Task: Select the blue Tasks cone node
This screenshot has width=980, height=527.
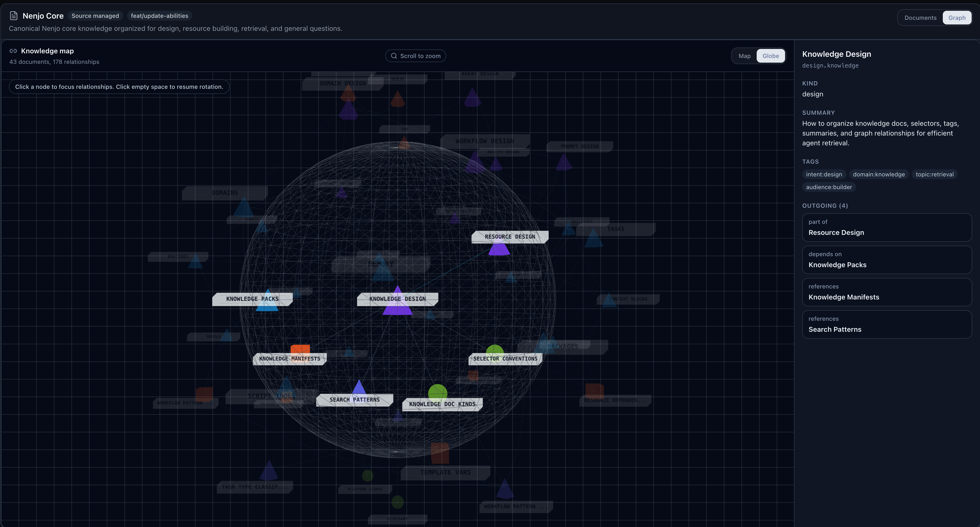Action: coord(594,238)
